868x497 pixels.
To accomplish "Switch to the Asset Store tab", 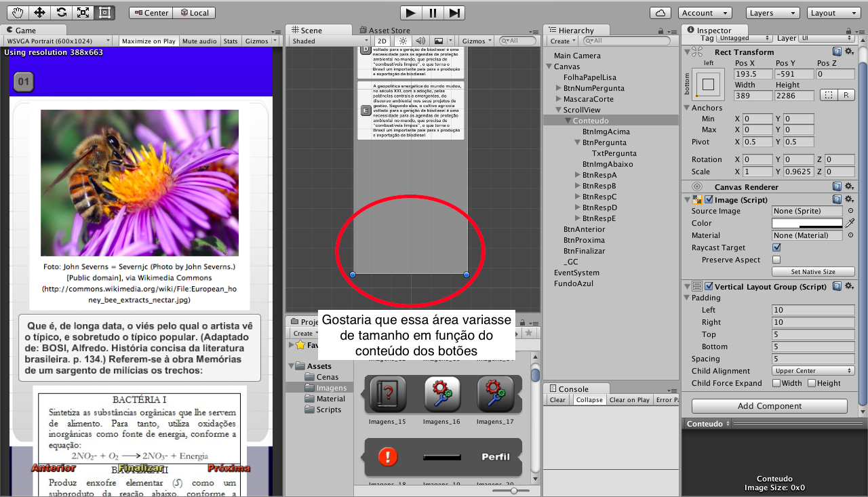I will tap(384, 31).
